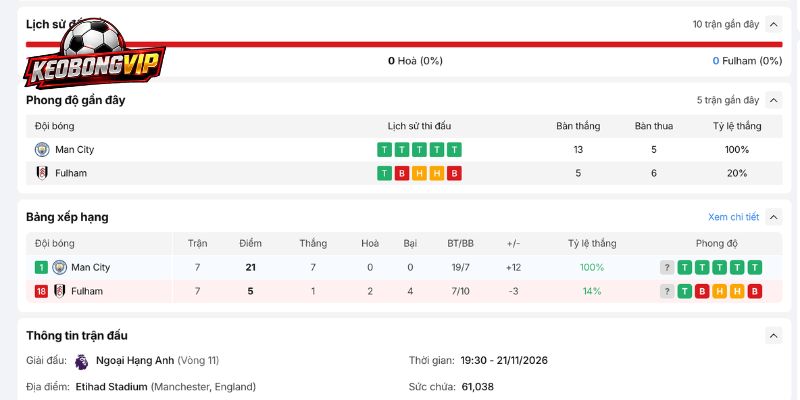Click the Lịch sử thi đấu column header
This screenshot has height=400, width=800.
(419, 126)
